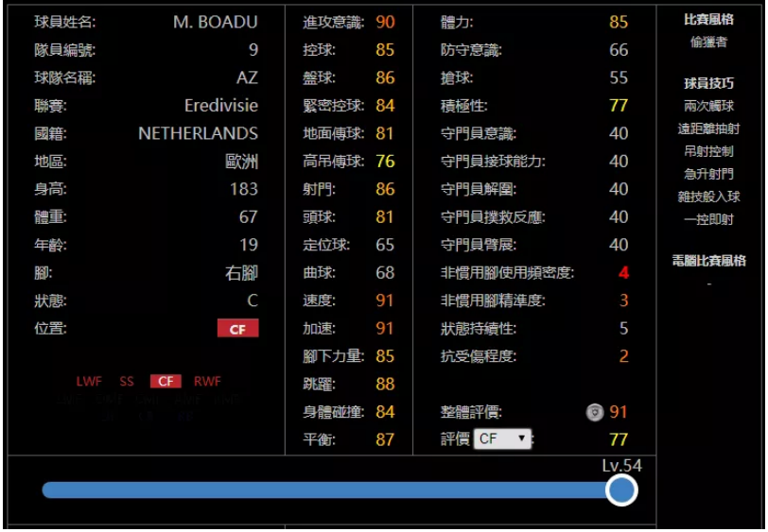This screenshot has height=532, width=768.
Task: Click preferred foot value 右腳
Action: click(241, 273)
